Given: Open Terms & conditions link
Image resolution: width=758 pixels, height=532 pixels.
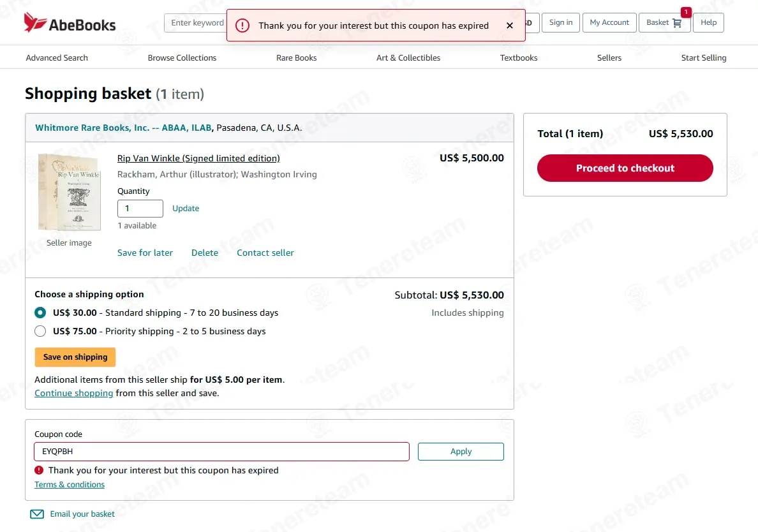Looking at the screenshot, I should point(70,485).
